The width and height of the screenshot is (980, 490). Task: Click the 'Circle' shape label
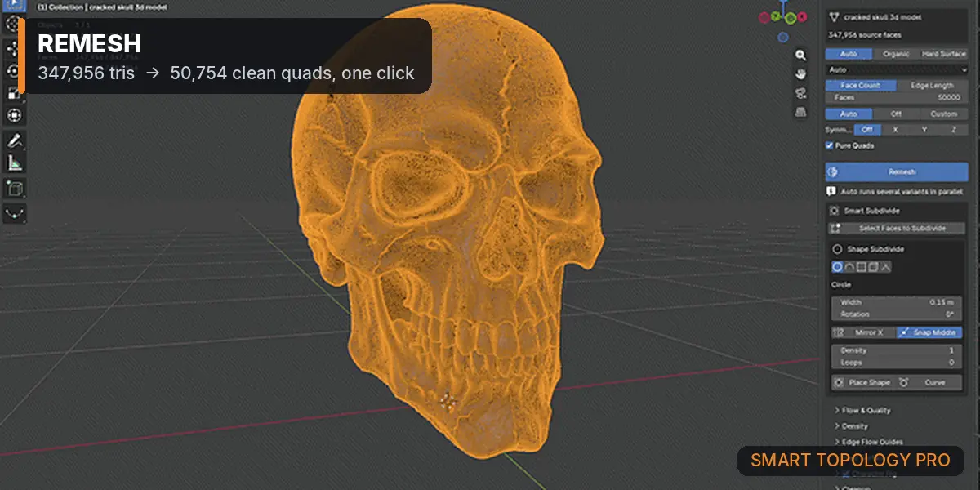coord(841,285)
